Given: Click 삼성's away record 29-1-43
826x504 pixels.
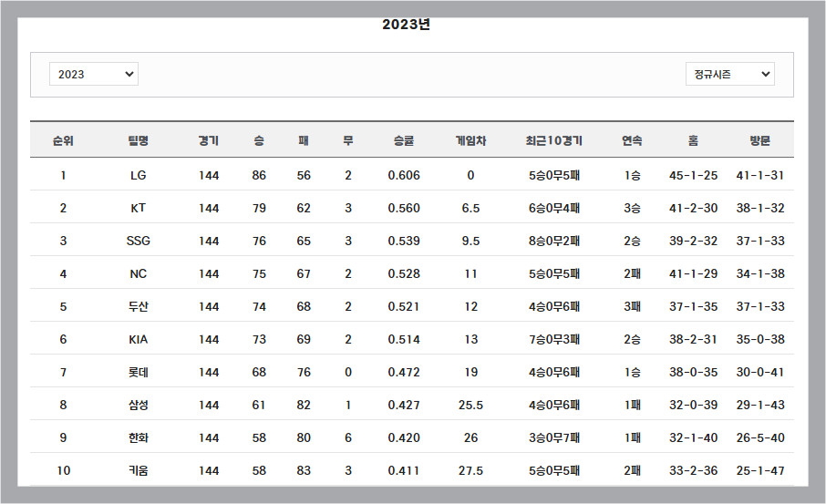Looking at the screenshot, I should click(x=760, y=405).
